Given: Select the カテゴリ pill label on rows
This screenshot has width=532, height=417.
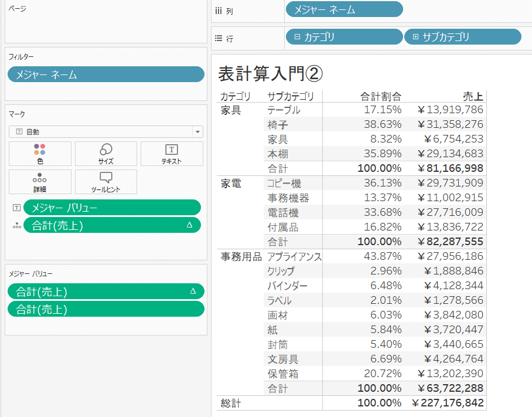Looking at the screenshot, I should click(319, 37).
